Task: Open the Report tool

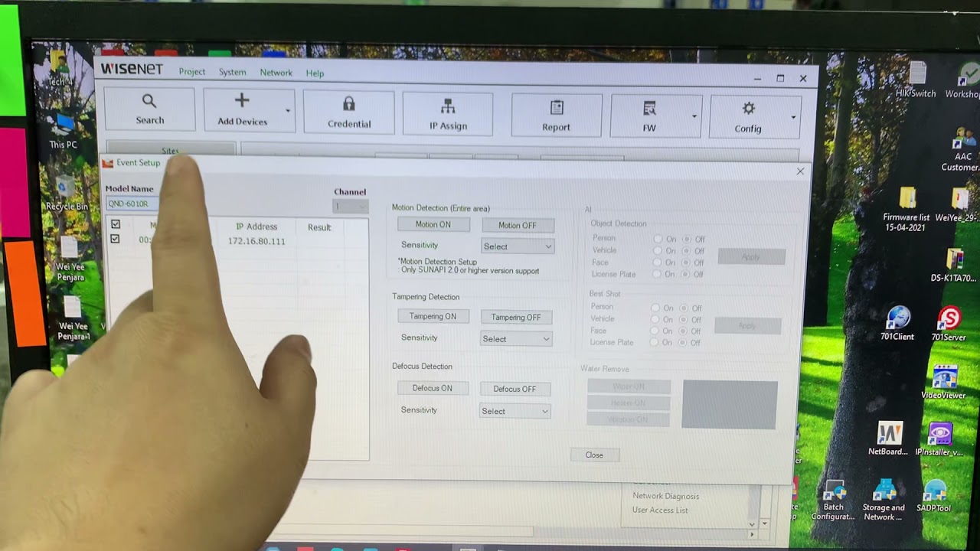Action: coord(557,115)
